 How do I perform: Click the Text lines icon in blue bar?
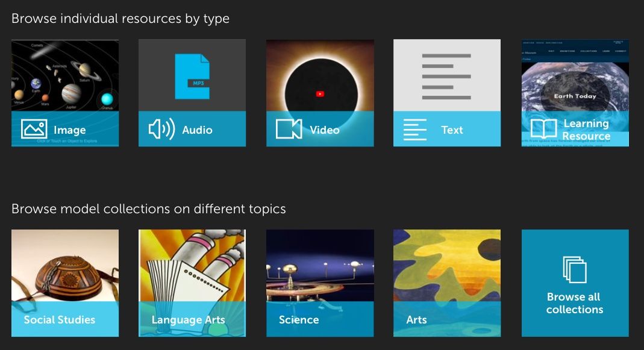tap(415, 130)
